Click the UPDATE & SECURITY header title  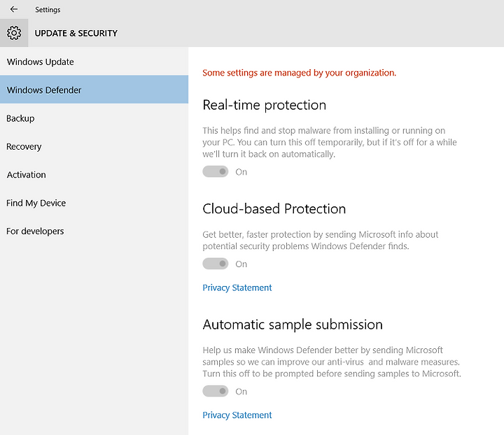76,33
